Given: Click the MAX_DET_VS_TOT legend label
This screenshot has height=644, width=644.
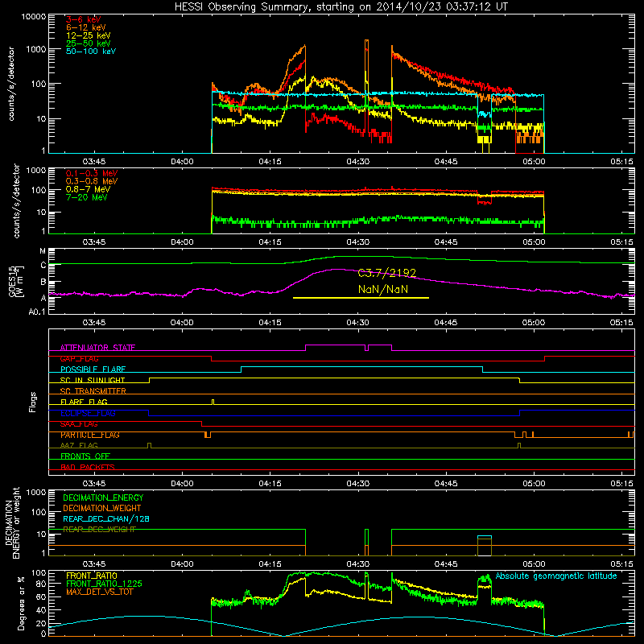Looking at the screenshot, I should [100, 592].
